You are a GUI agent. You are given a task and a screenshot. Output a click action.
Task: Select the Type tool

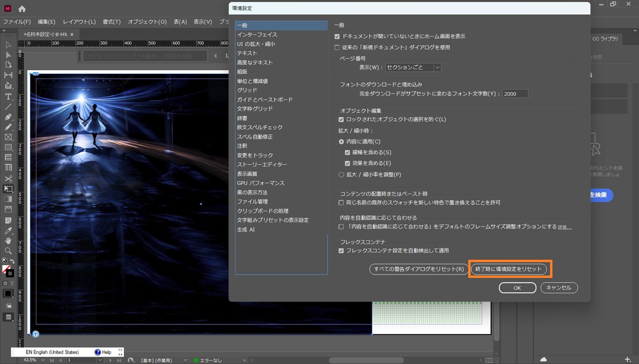pyautogui.click(x=8, y=96)
